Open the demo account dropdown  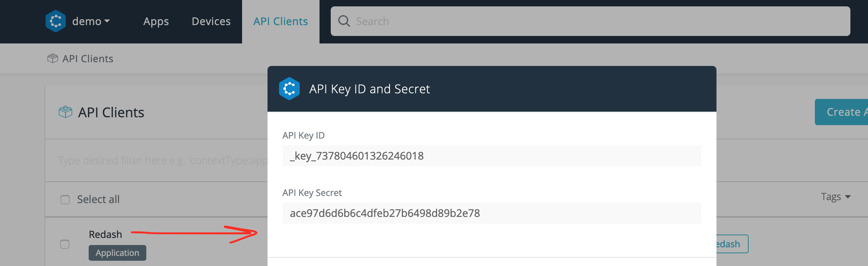tap(91, 21)
